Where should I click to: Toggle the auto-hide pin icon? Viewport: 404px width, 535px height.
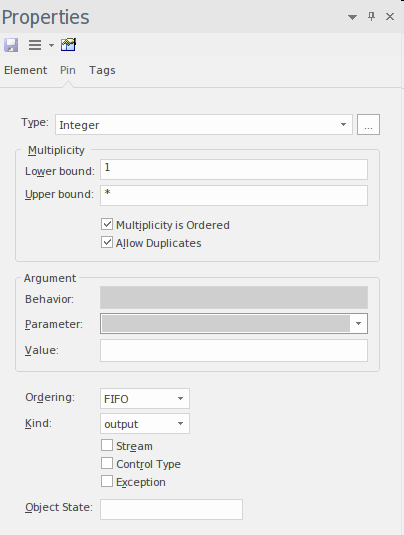click(x=372, y=16)
